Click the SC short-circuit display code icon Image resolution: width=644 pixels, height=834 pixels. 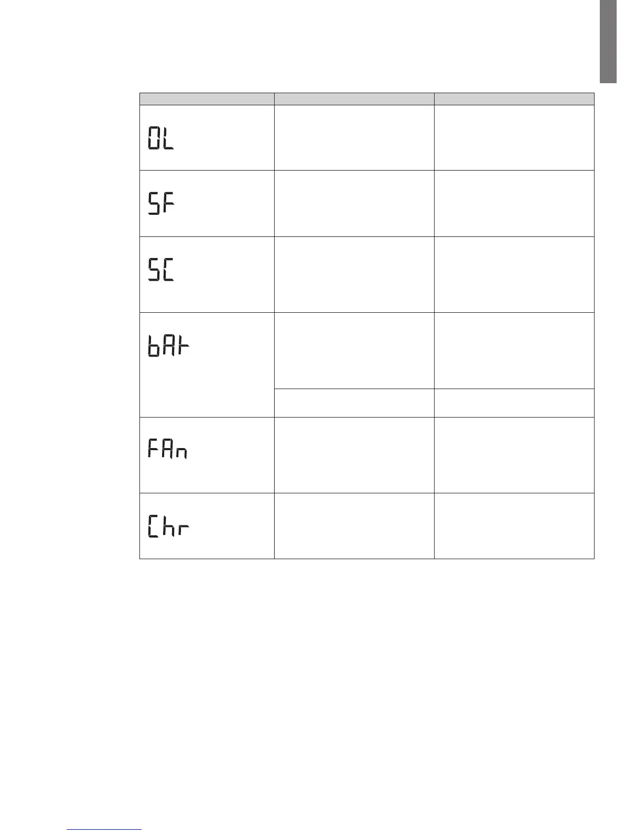pos(160,269)
